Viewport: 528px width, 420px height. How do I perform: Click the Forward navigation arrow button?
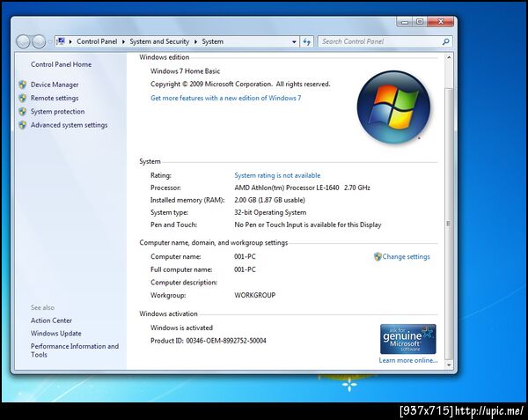39,41
